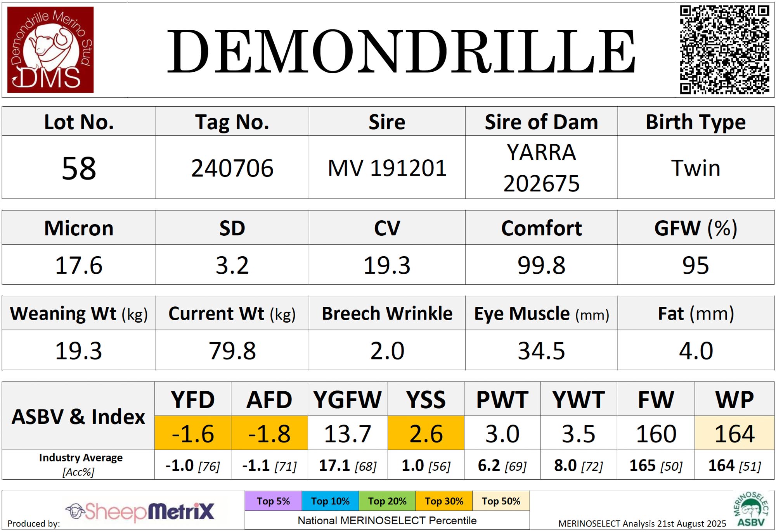Image resolution: width=776 pixels, height=532 pixels.
Task: Click the WP index value 164 cell
Action: (734, 433)
